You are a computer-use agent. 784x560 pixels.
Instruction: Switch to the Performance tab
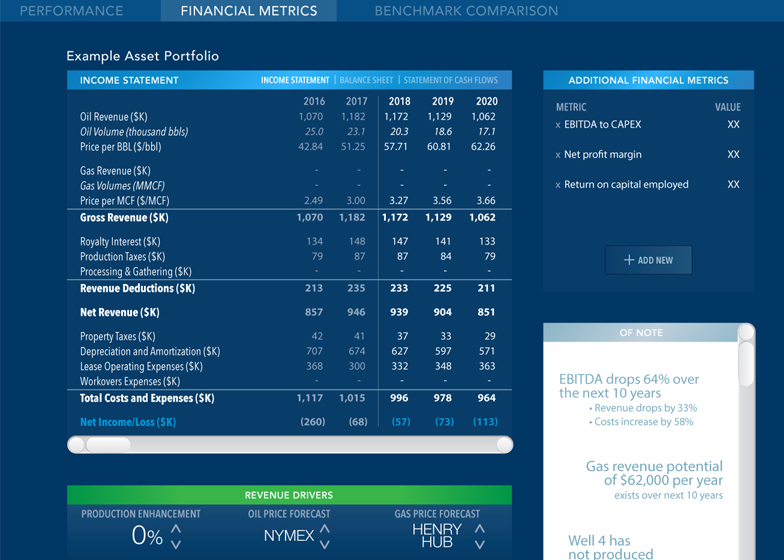[72, 11]
